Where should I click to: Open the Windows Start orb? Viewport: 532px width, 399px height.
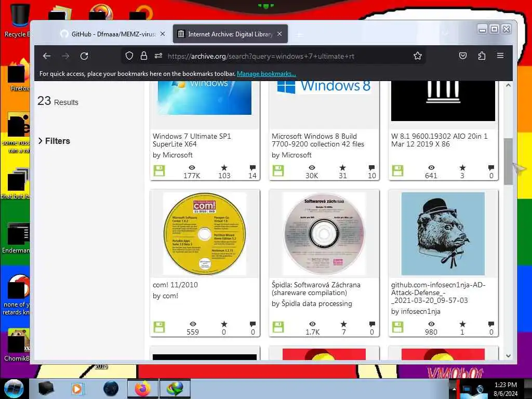point(14,389)
